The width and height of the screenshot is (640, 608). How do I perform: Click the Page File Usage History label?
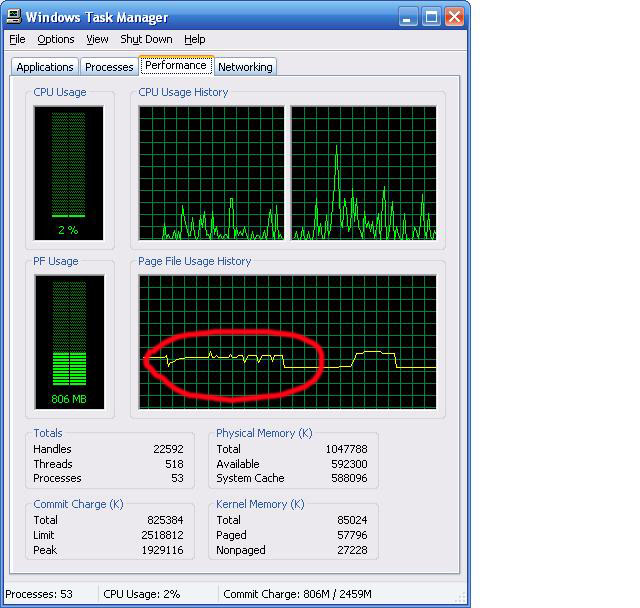pos(194,261)
